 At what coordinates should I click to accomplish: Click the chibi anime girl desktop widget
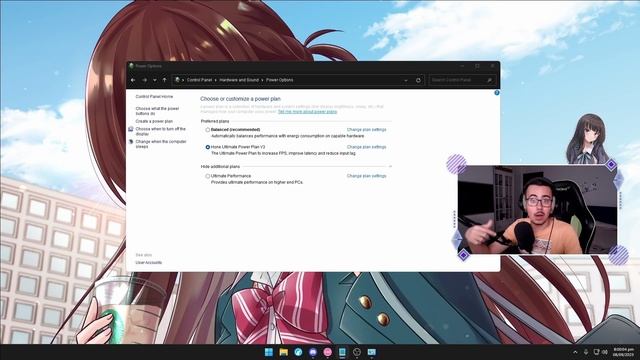click(x=588, y=139)
